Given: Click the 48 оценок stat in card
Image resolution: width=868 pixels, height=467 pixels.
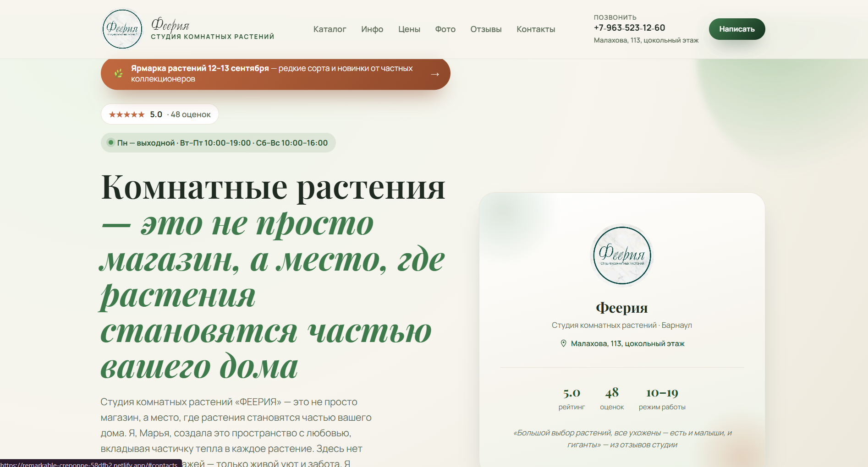Looking at the screenshot, I should click(x=612, y=399).
